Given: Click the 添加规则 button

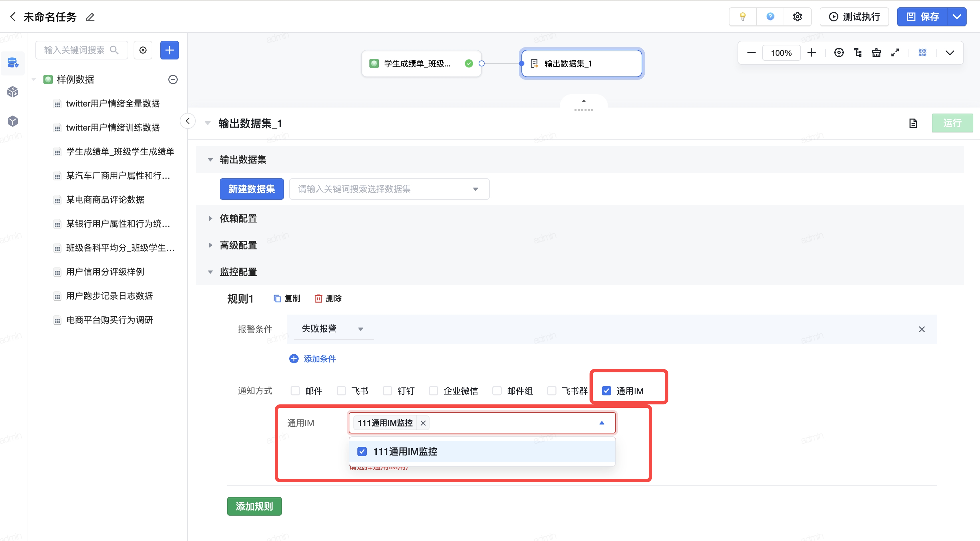Looking at the screenshot, I should point(254,506).
